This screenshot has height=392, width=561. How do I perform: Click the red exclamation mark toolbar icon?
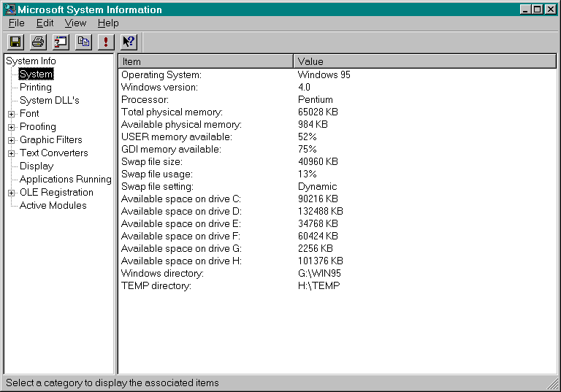pyautogui.click(x=106, y=42)
